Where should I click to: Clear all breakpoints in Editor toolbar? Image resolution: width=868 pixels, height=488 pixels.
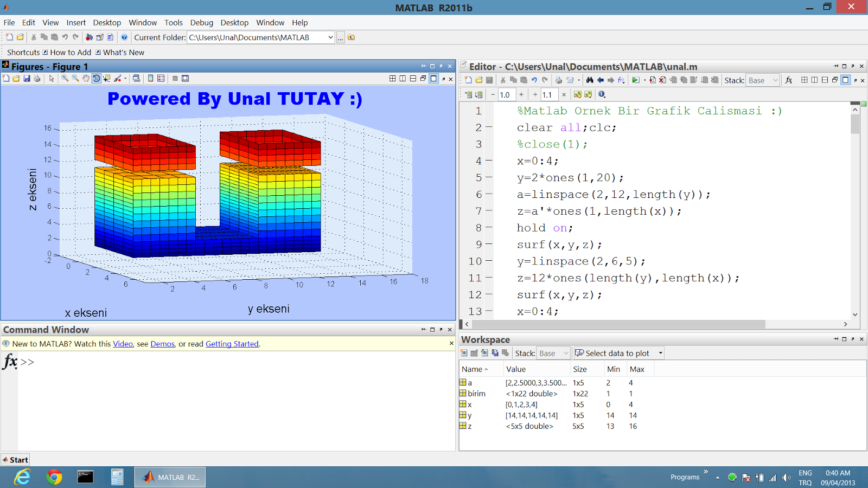click(x=663, y=80)
